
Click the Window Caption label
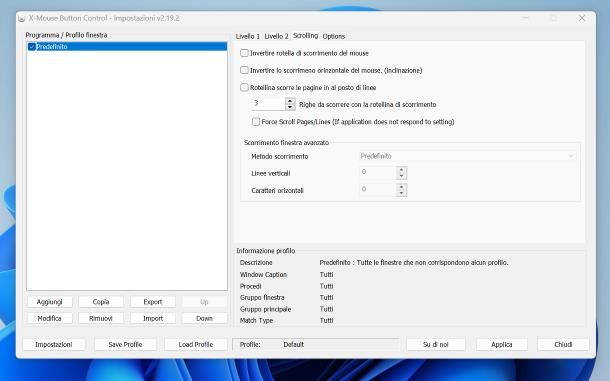[263, 274]
